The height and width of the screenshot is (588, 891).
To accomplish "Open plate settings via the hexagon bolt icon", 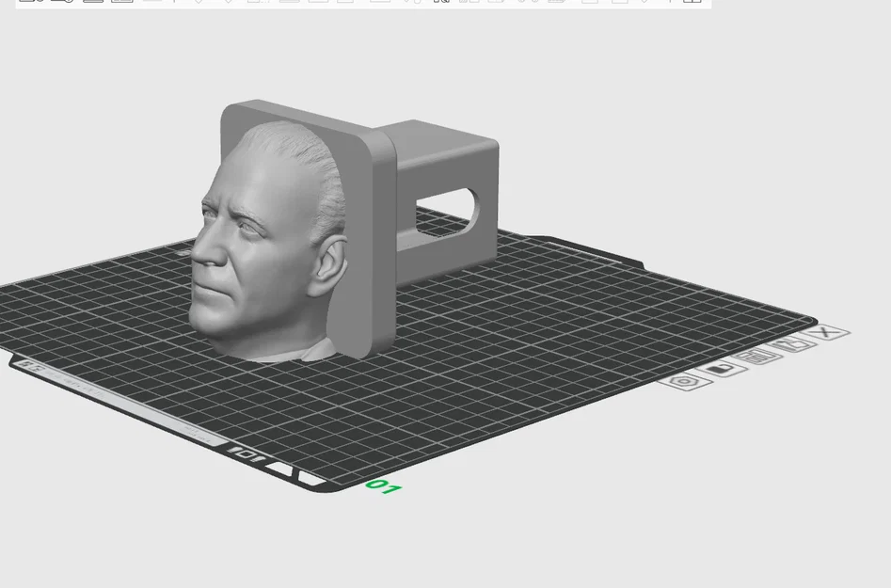I will (x=685, y=382).
